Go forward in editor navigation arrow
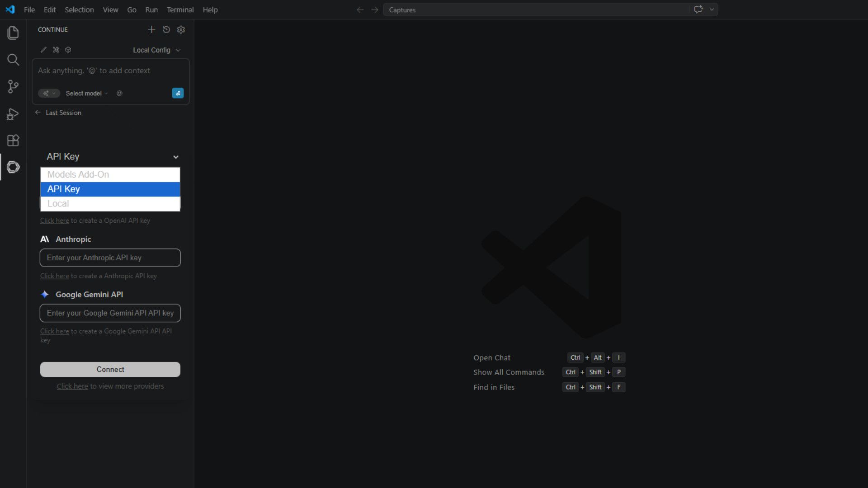 (x=374, y=9)
